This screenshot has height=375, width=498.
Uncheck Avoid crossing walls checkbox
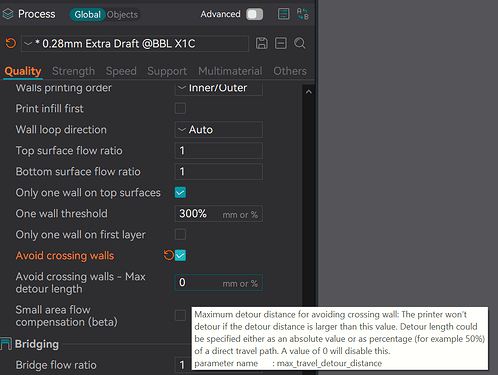(x=180, y=255)
